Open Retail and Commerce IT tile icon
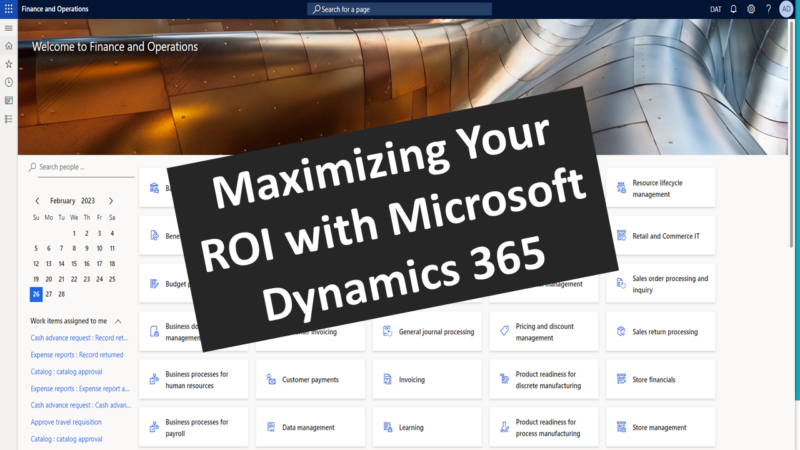 click(621, 236)
